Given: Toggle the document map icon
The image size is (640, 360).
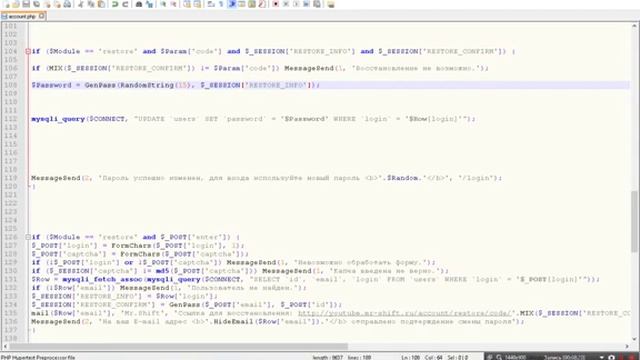Looking at the screenshot, I should tap(251, 4).
